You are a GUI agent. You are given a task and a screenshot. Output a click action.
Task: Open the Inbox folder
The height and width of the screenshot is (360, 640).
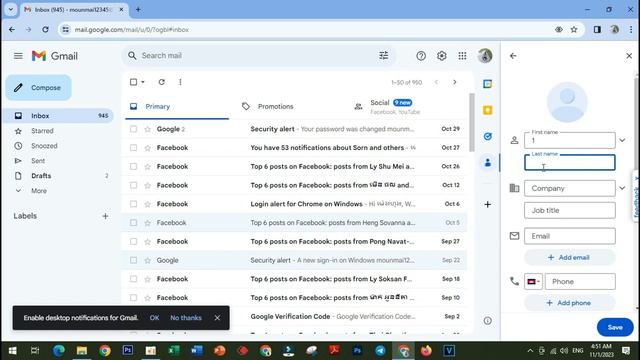click(x=59, y=116)
